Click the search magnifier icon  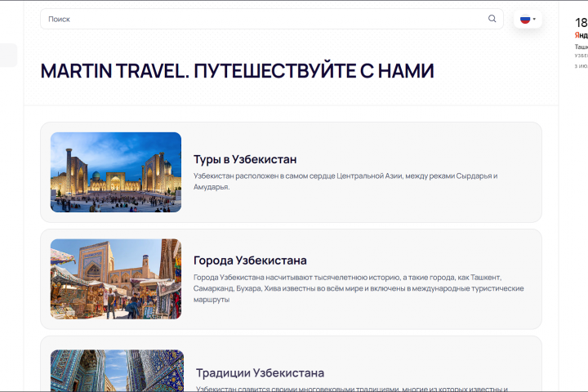(x=492, y=19)
